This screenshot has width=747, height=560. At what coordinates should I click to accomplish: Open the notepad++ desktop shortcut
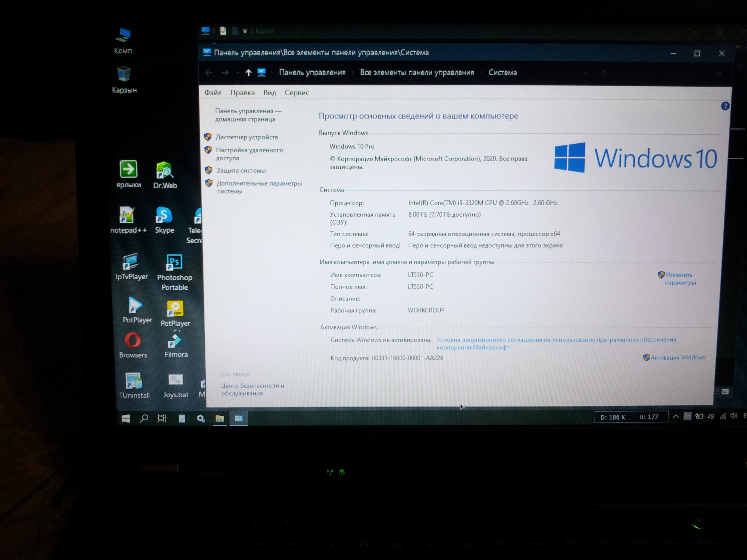coord(128,220)
